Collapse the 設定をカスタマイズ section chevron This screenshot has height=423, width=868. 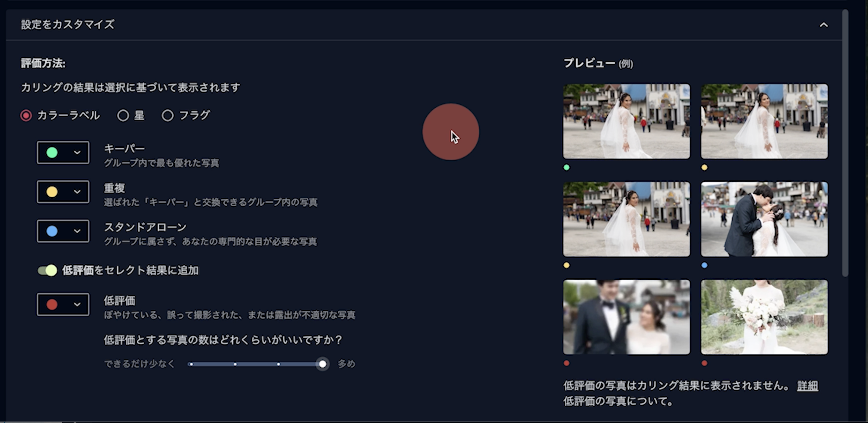pyautogui.click(x=823, y=25)
